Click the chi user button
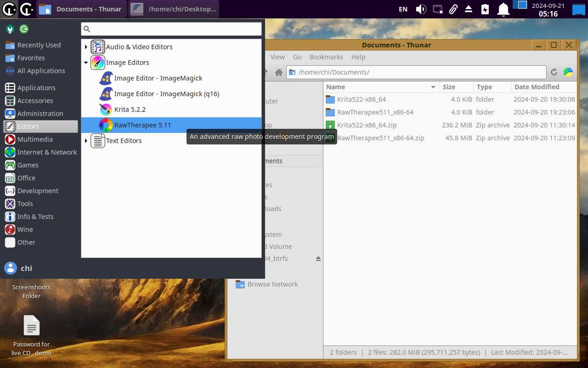Image resolution: width=588 pixels, height=368 pixels. 18,268
